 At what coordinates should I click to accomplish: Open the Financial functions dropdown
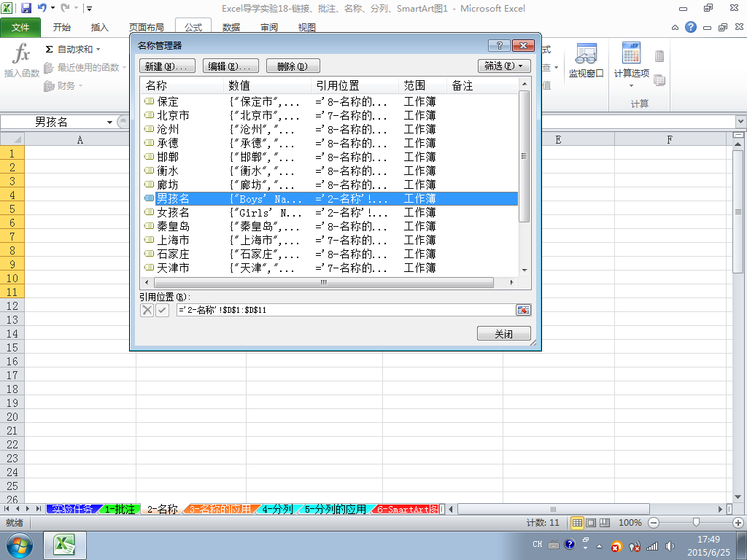coord(63,86)
